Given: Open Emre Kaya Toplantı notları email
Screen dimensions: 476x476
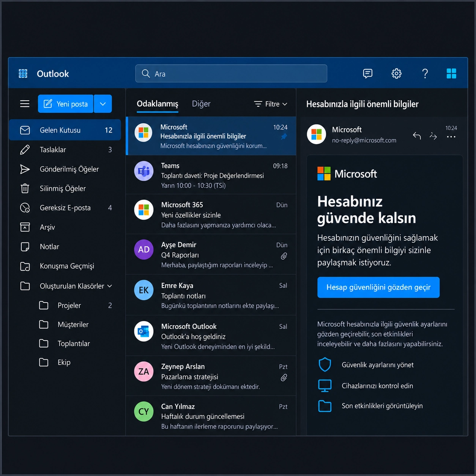Looking at the screenshot, I should point(211,295).
